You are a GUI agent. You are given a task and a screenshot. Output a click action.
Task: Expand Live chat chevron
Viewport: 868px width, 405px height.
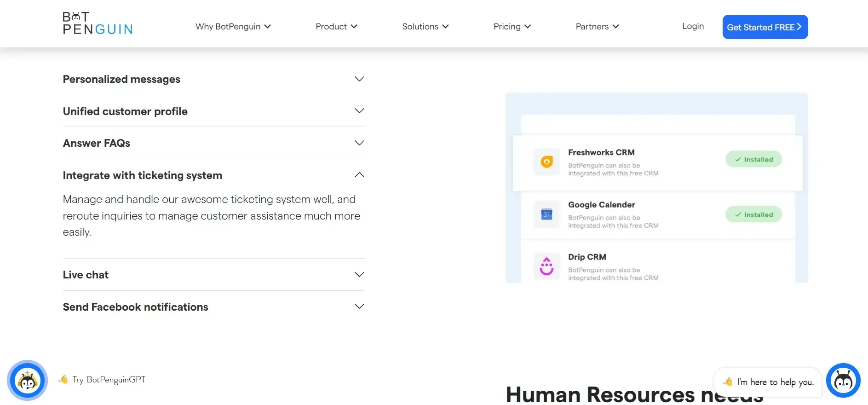pyautogui.click(x=359, y=275)
